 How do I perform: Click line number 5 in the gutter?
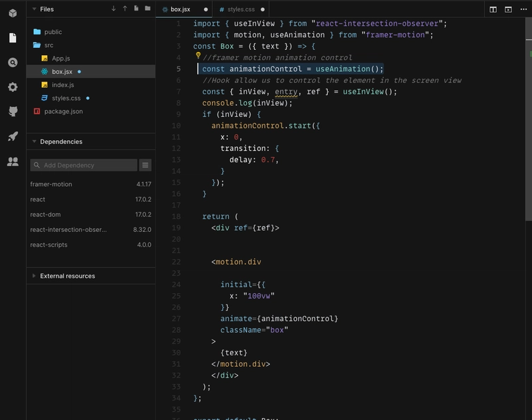click(178, 69)
